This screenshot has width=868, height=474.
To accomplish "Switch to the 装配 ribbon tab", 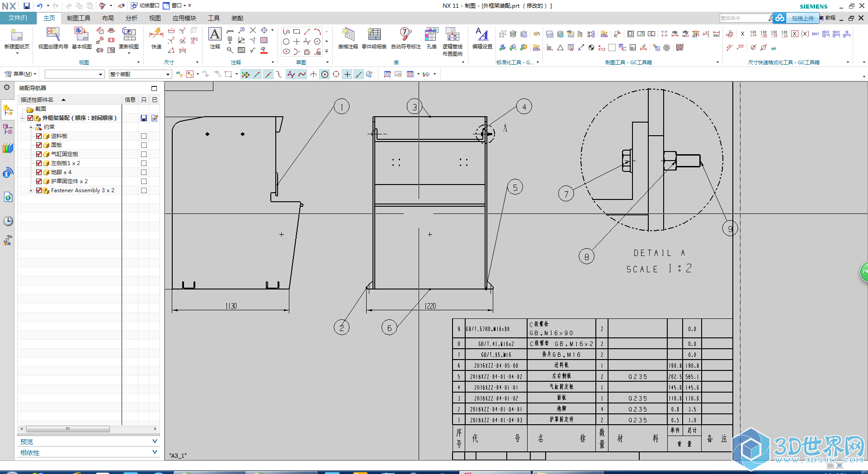I will 237,18.
